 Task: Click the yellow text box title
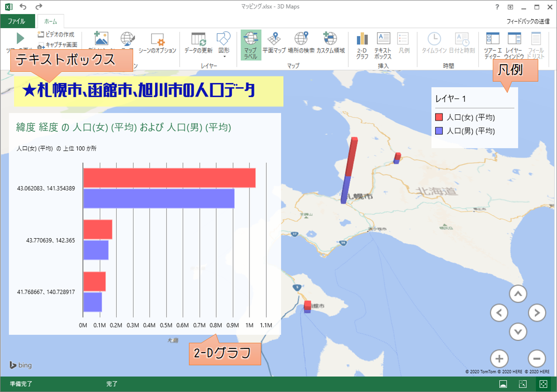(149, 91)
